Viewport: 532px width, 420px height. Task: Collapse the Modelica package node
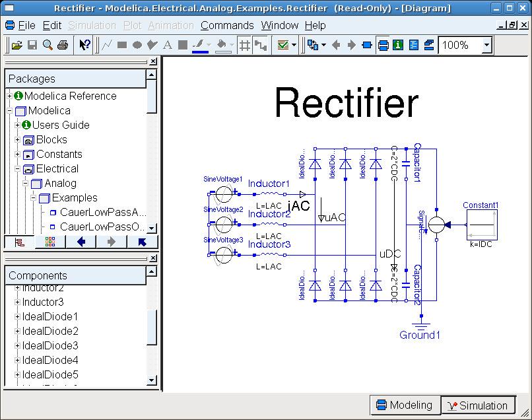pyautogui.click(x=9, y=111)
